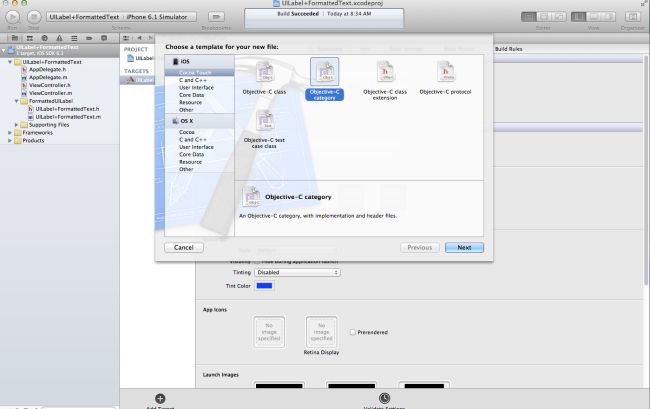This screenshot has width=650, height=409.
Task: Expand the Frameworks folder
Action: 10,133
